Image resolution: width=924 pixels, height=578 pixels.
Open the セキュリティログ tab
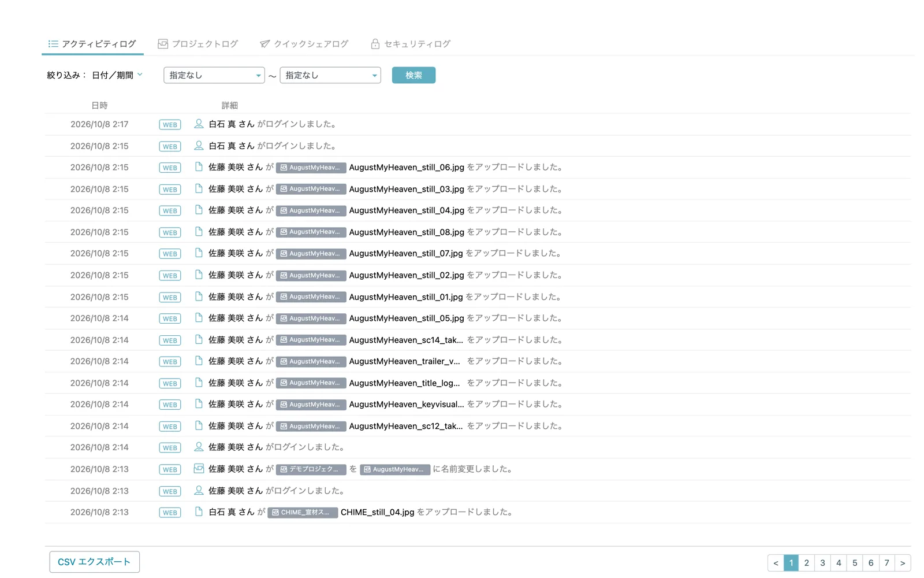[x=411, y=44]
